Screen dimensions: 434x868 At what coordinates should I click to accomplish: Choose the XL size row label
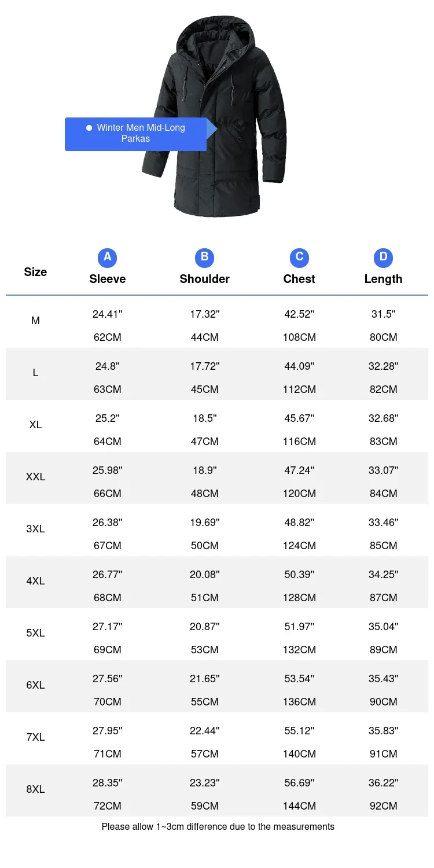point(35,425)
